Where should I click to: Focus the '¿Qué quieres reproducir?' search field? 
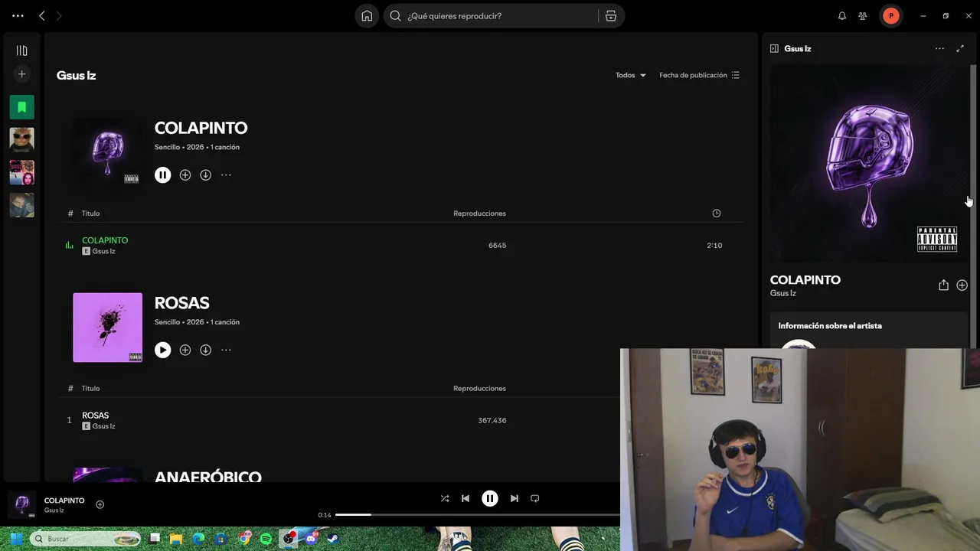pyautogui.click(x=490, y=15)
